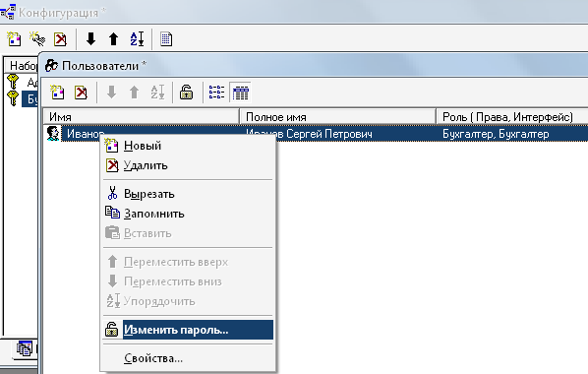Click the A-Z sort icon in Конфигурация toolbar

(137, 38)
